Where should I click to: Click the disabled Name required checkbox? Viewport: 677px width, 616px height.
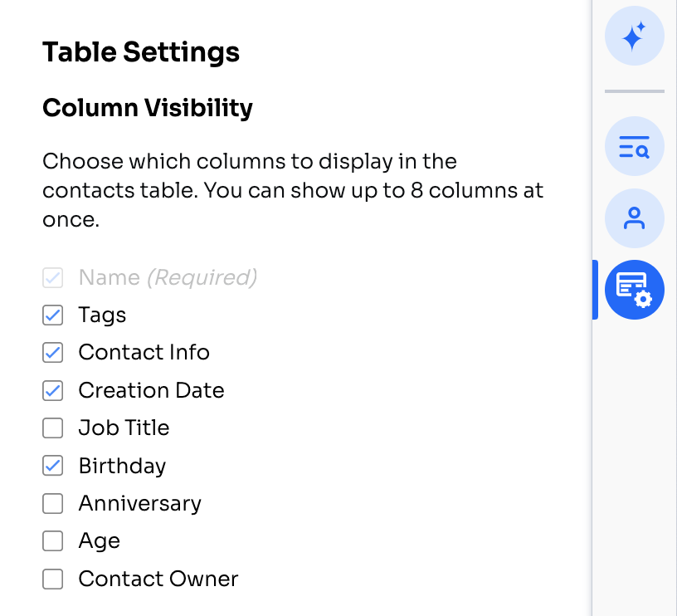(52, 277)
